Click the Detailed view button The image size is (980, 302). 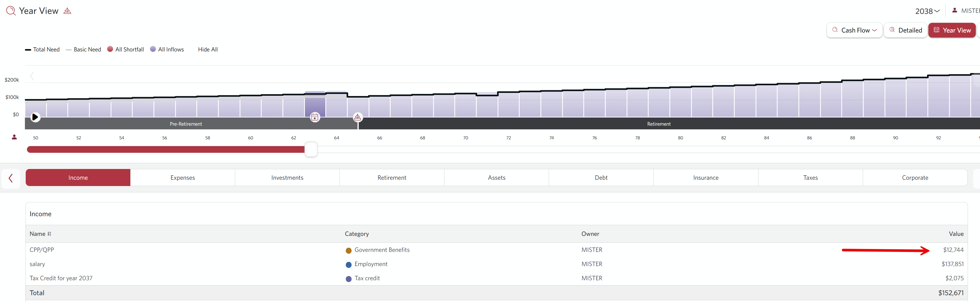click(906, 30)
